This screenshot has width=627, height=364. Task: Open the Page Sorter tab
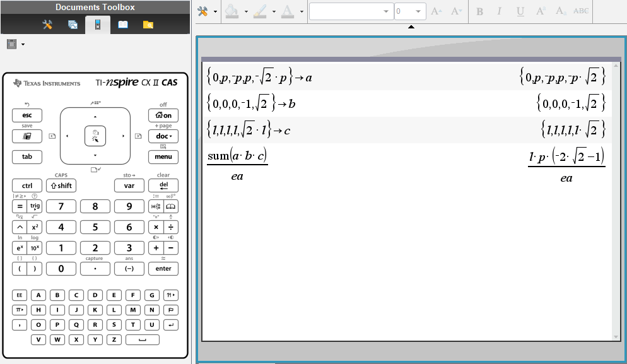click(73, 25)
